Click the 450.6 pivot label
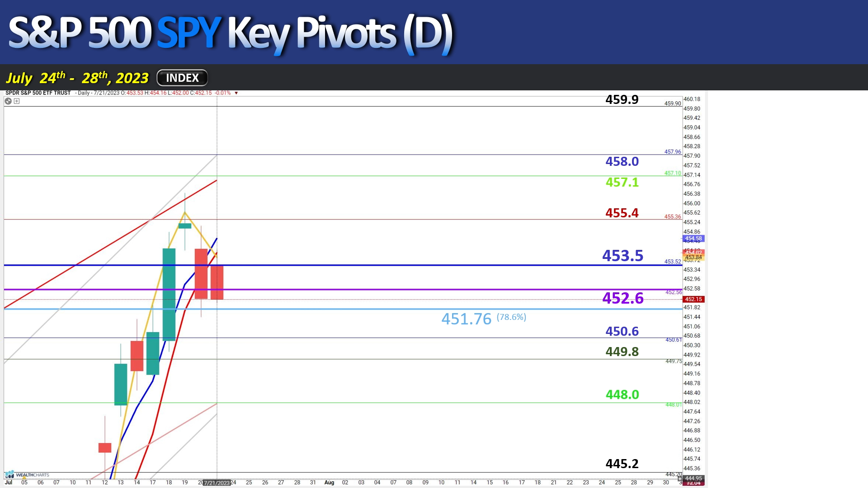This screenshot has width=868, height=488. pos(622,331)
